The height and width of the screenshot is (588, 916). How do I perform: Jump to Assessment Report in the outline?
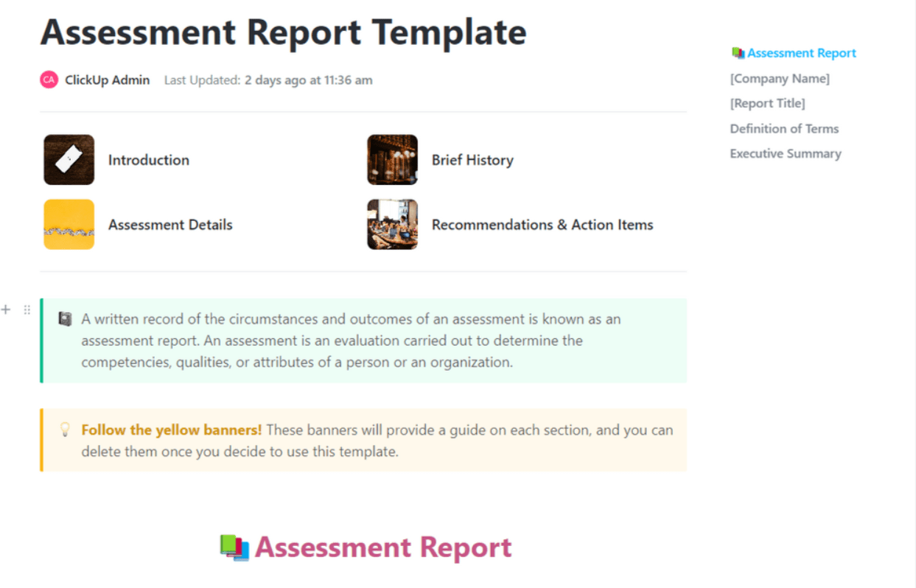[801, 53]
